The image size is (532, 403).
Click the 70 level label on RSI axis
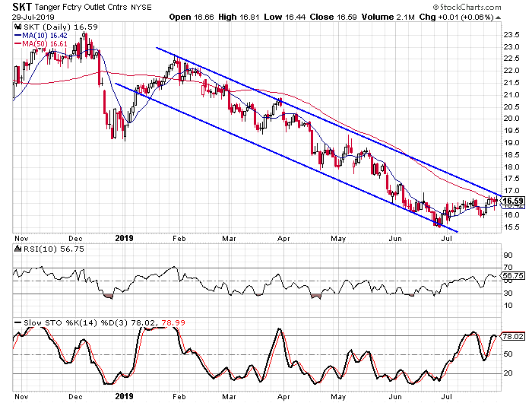(508, 268)
